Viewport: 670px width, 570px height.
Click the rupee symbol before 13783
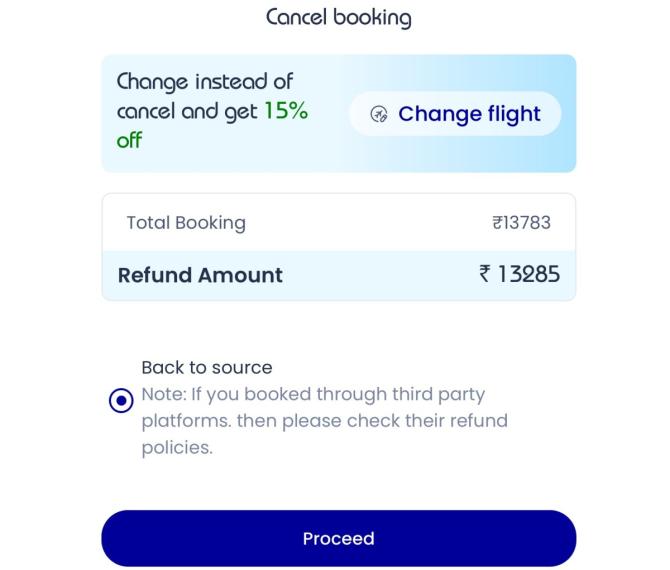(x=497, y=222)
